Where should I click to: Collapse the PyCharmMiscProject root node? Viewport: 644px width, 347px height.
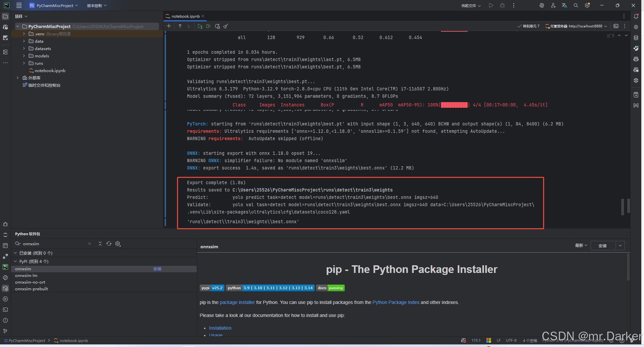point(18,26)
